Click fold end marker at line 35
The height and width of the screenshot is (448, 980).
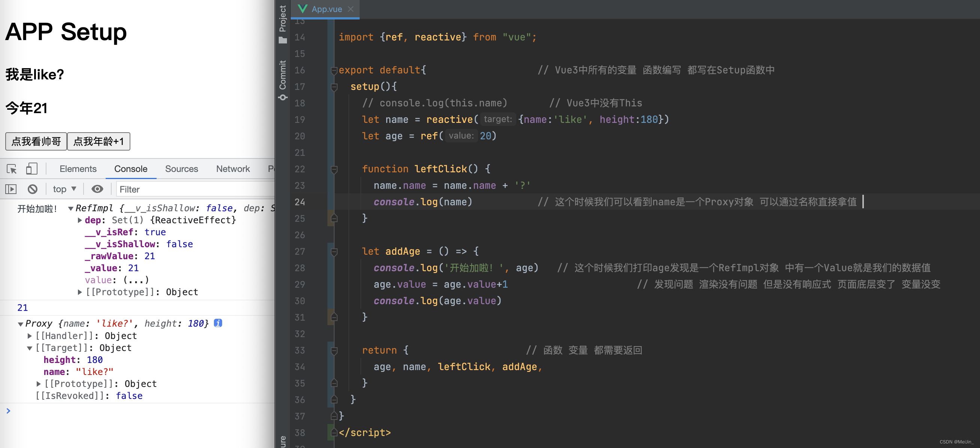[x=334, y=383]
